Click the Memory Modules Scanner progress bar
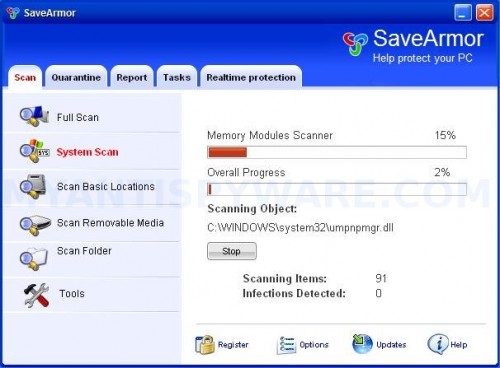 (337, 152)
